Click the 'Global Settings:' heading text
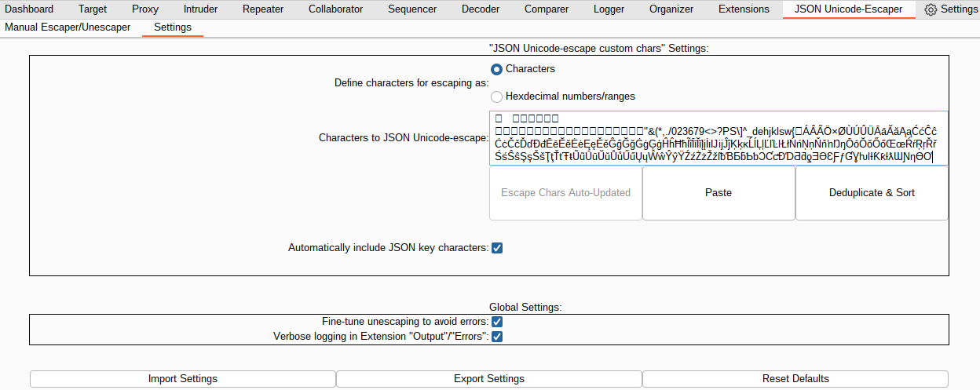 click(525, 308)
